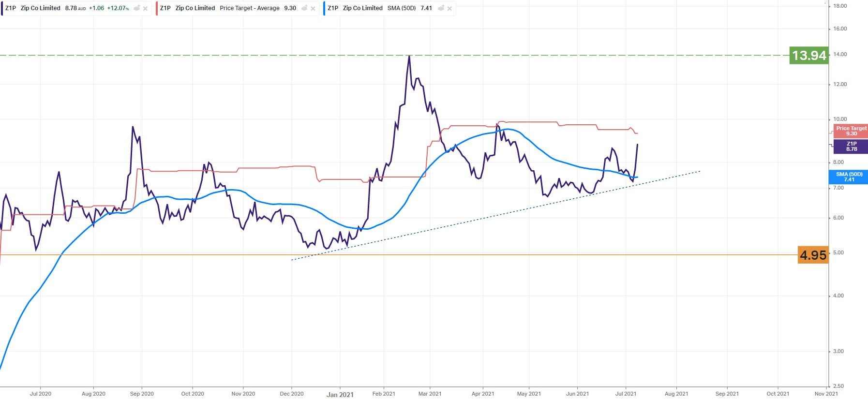Screen dimensions: 868x399
Task: Click the '8.78' last price in the legend
Action: pyautogui.click(x=71, y=8)
